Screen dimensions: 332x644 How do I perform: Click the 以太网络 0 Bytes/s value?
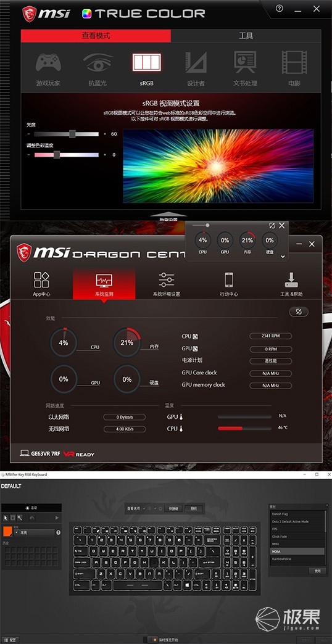[125, 417]
